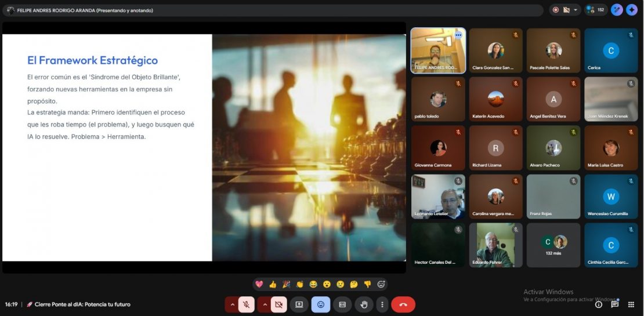Expand audio settings arrow beside microphone

(x=232, y=304)
